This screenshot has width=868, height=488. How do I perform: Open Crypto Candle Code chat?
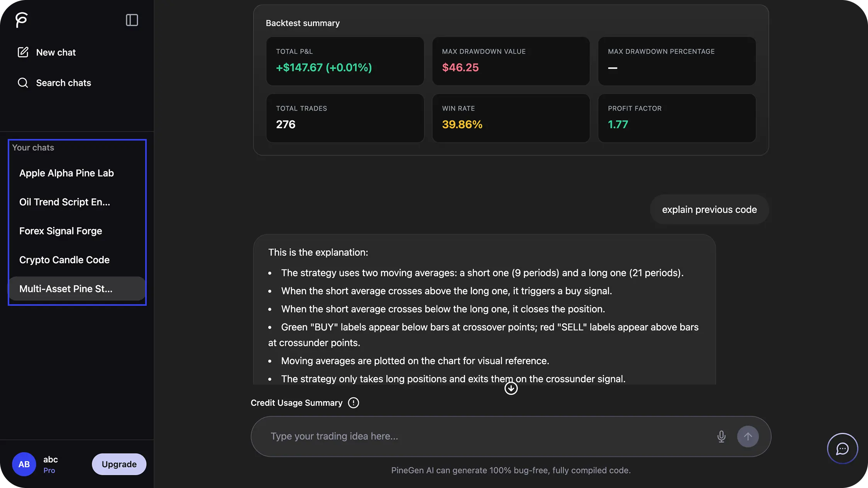[x=64, y=260]
